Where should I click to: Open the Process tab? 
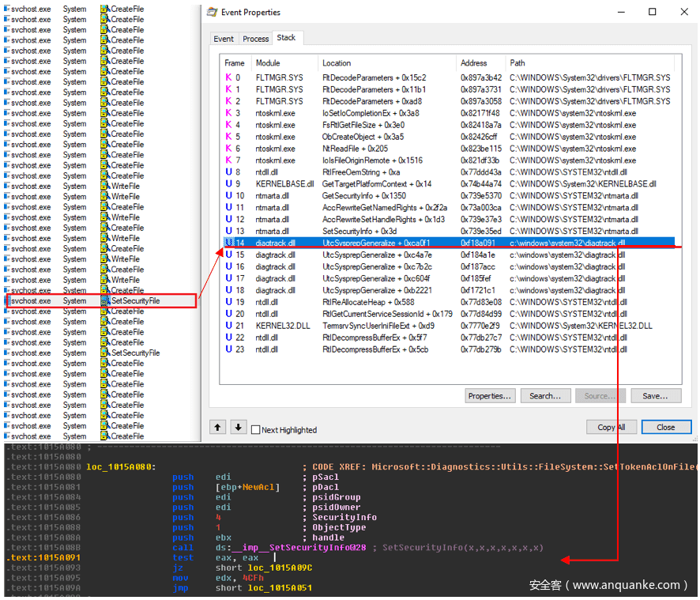click(255, 39)
